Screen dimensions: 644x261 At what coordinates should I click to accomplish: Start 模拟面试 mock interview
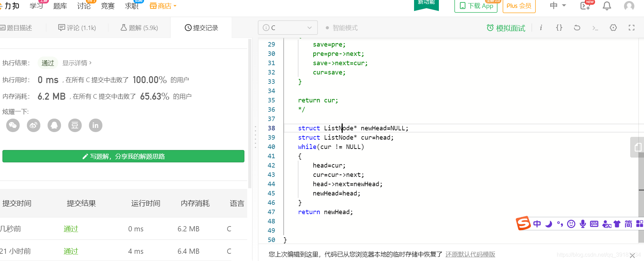pos(506,28)
